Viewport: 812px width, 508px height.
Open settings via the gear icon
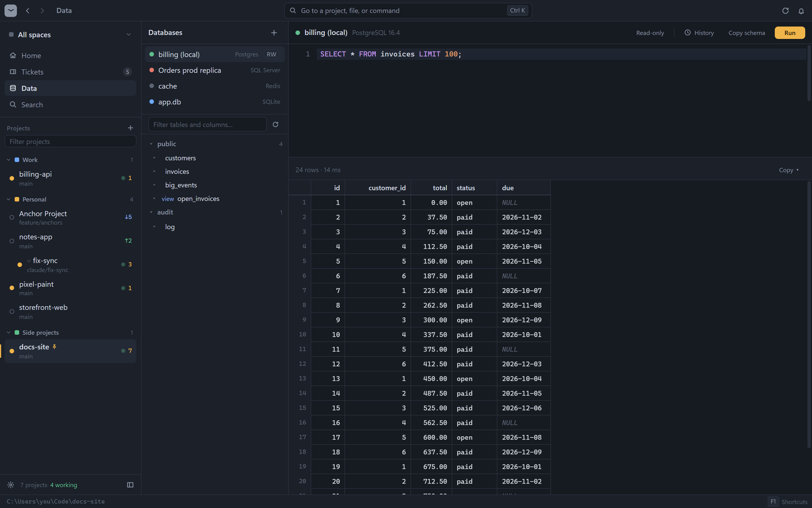(x=11, y=485)
